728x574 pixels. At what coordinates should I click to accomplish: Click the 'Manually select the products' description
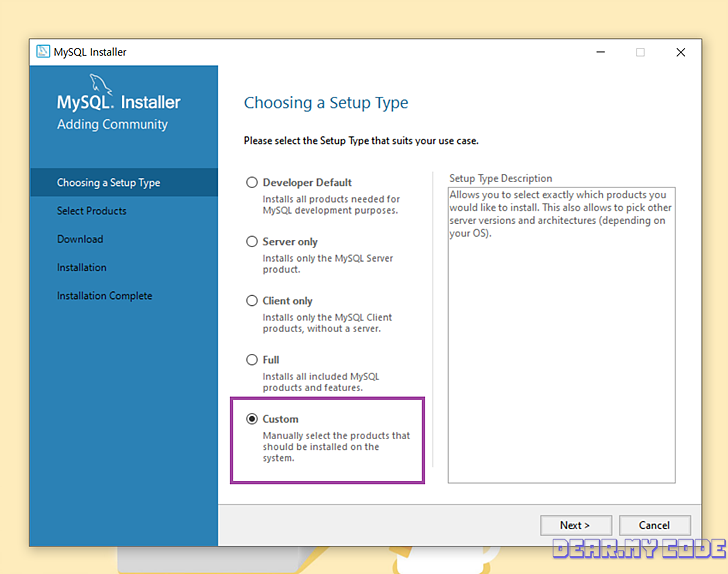click(x=336, y=447)
